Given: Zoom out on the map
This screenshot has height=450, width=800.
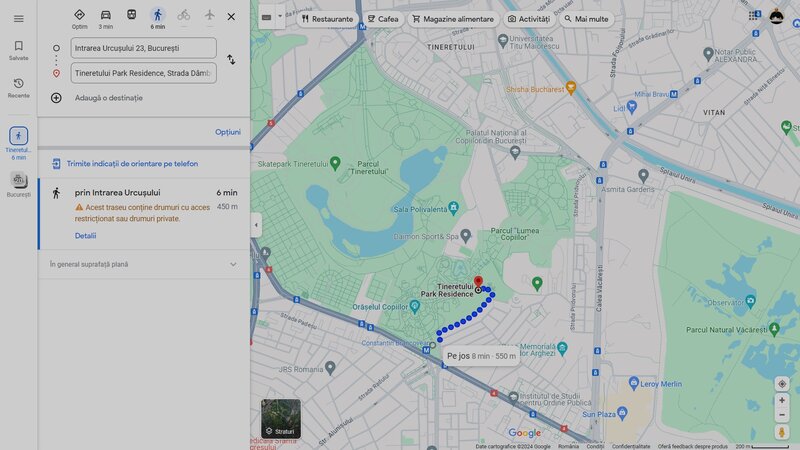Looking at the screenshot, I should coord(782,415).
